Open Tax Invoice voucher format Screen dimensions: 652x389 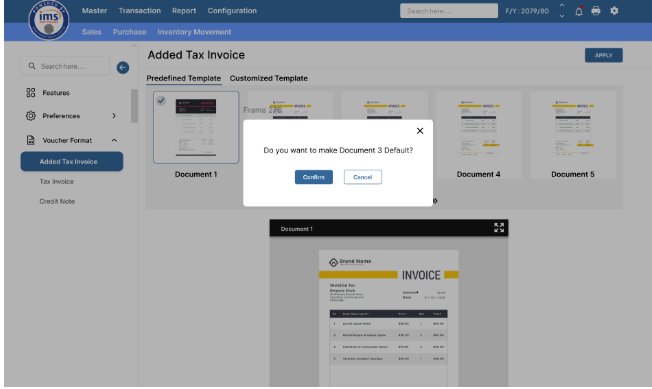point(57,182)
